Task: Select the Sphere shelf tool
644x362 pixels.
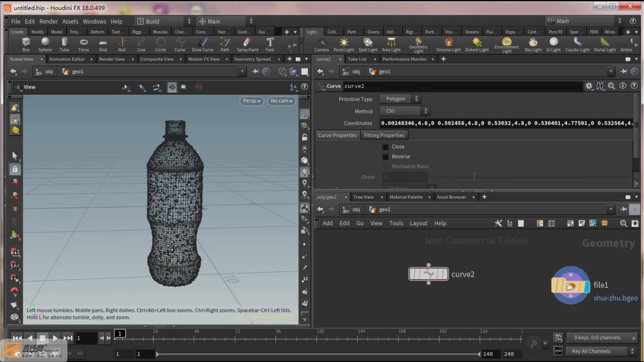Action: (x=45, y=44)
